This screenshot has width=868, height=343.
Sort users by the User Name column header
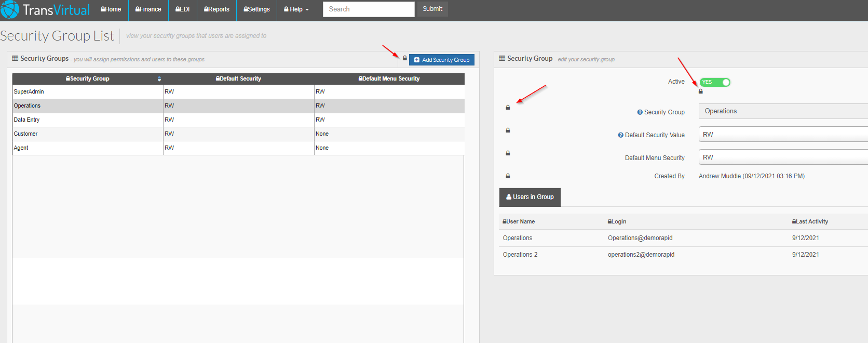[519, 221]
